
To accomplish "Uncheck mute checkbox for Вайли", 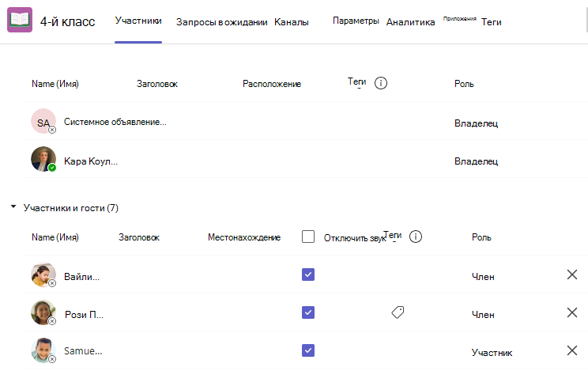I will pyautogui.click(x=308, y=274).
